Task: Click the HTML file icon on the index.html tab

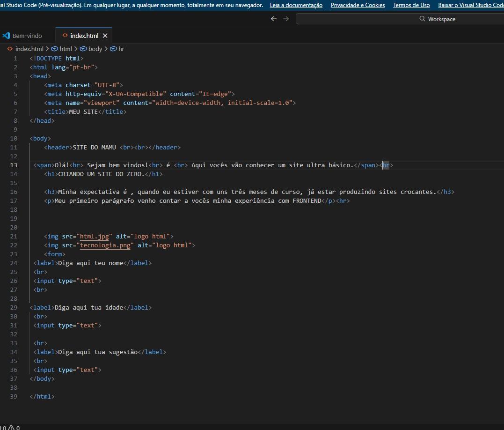Action: tap(65, 36)
